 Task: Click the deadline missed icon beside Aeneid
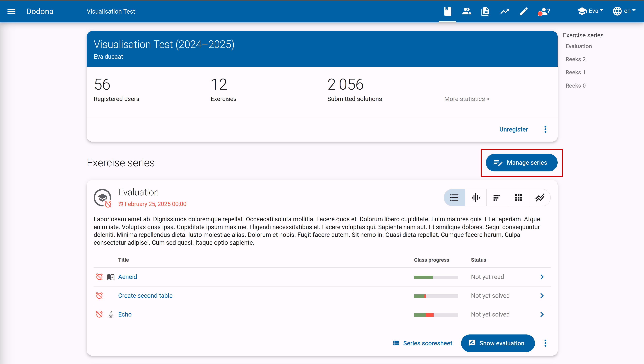pos(99,277)
